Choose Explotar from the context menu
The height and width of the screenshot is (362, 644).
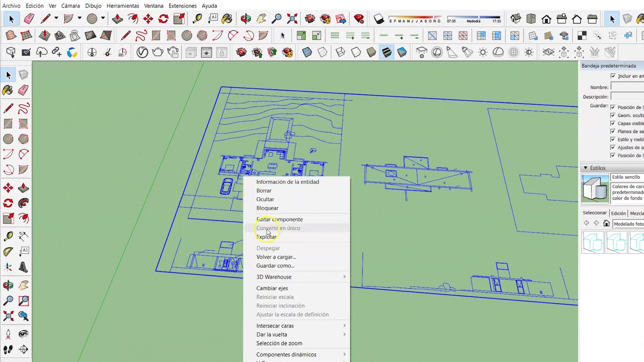tap(266, 237)
